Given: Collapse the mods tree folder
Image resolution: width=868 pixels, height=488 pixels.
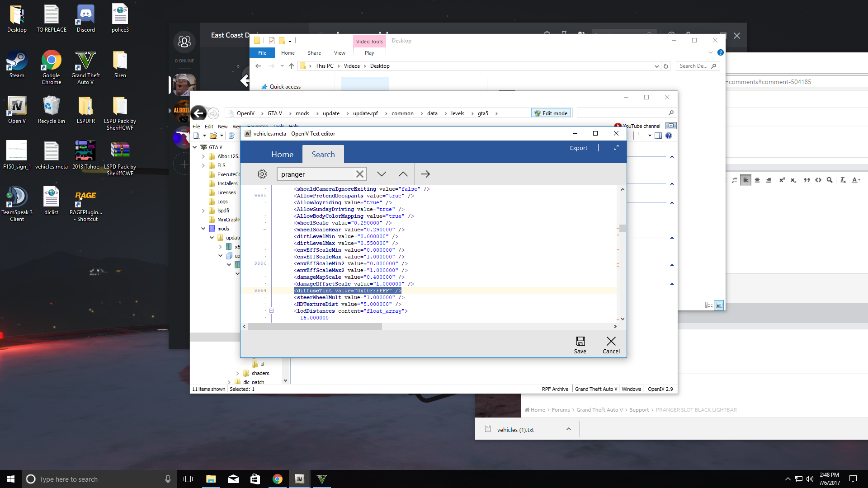Looking at the screenshot, I should click(x=203, y=229).
